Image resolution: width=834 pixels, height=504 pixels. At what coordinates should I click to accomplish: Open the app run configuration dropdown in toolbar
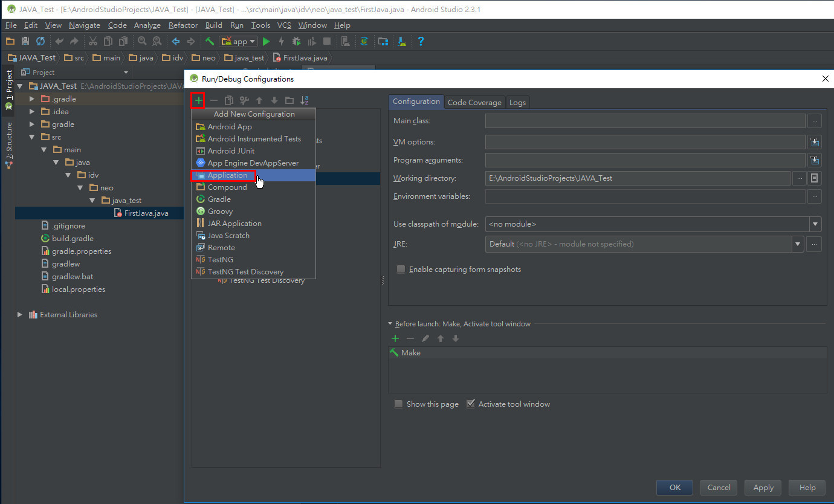[239, 41]
